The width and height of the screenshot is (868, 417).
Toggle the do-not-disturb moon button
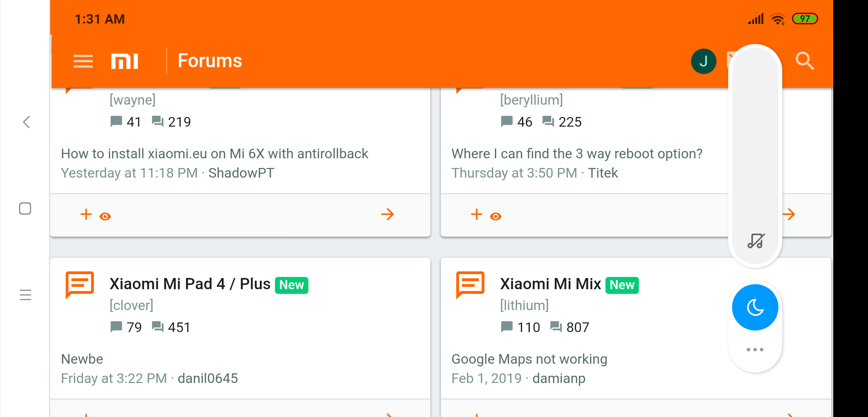point(755,307)
